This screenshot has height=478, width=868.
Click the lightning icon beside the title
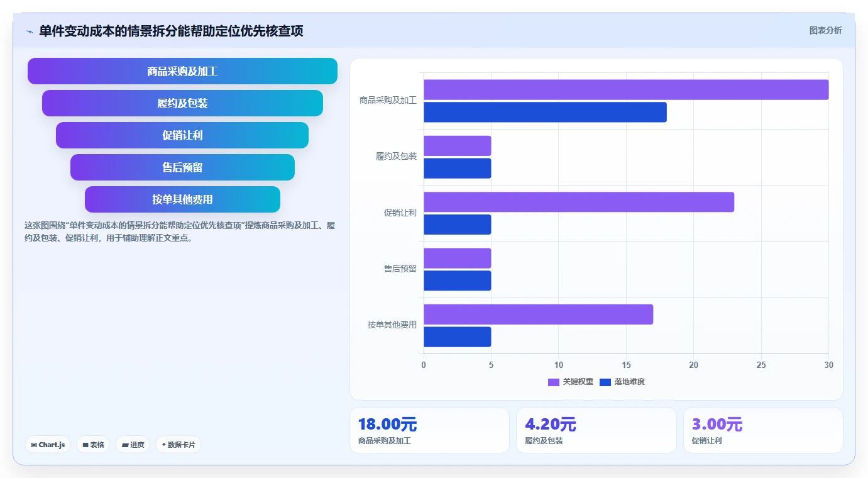(x=30, y=31)
